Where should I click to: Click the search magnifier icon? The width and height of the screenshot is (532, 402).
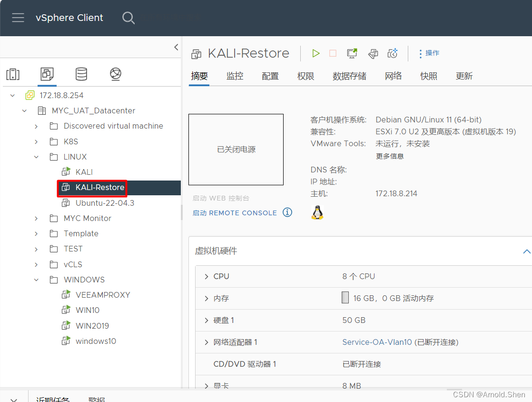point(128,18)
